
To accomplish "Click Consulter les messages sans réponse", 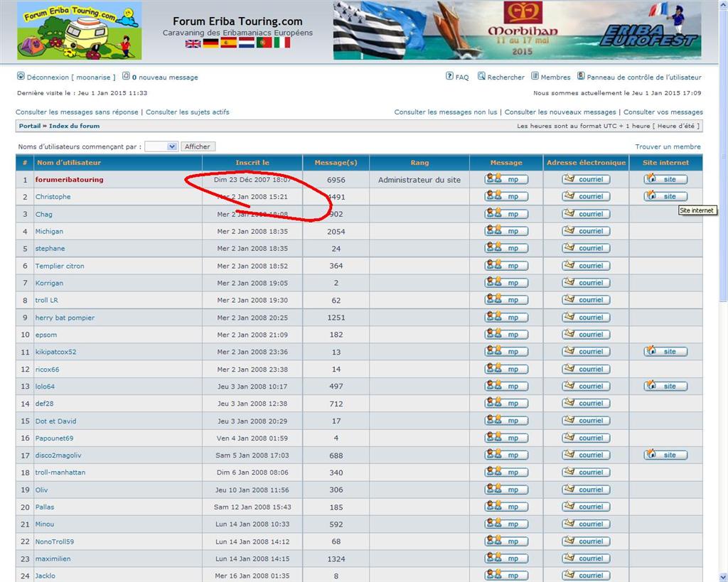I will pos(77,112).
